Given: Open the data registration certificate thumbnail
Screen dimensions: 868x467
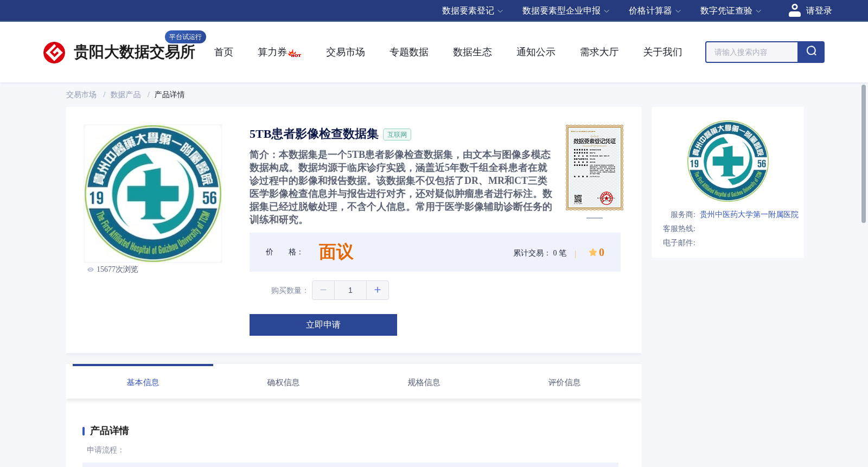Looking at the screenshot, I should point(595,168).
